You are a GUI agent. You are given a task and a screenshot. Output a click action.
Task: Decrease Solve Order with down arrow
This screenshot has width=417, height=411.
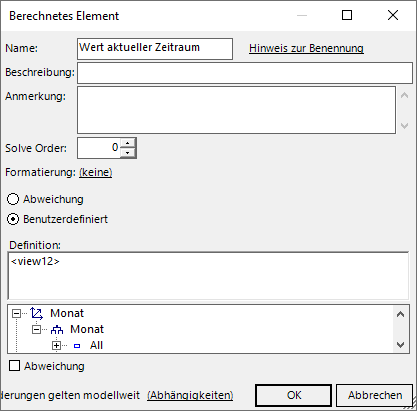pyautogui.click(x=127, y=153)
